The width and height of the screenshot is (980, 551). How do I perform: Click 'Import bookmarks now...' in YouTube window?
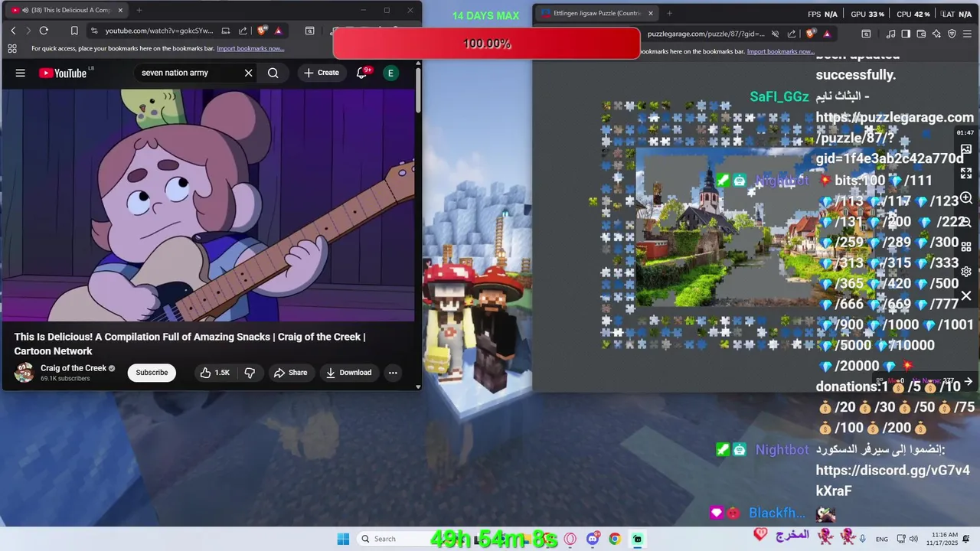coord(250,48)
